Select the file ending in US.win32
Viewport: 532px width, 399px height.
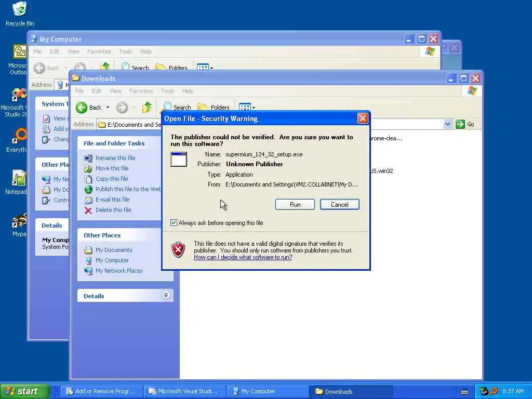[382, 171]
